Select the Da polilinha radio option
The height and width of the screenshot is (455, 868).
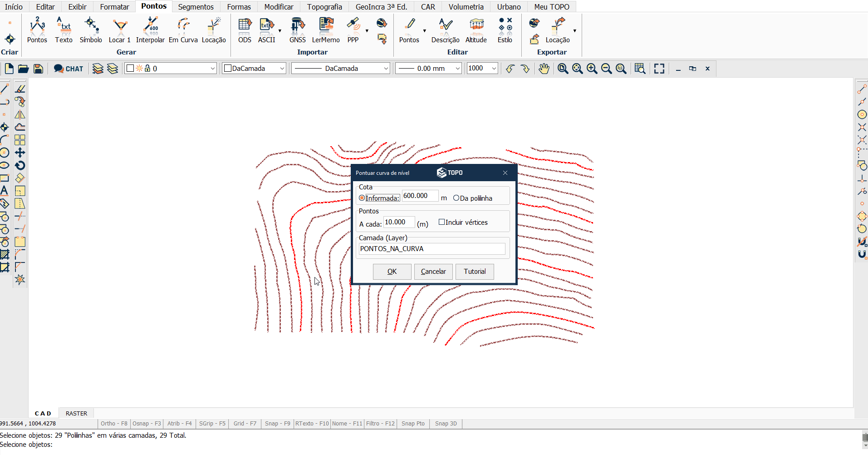tap(456, 198)
